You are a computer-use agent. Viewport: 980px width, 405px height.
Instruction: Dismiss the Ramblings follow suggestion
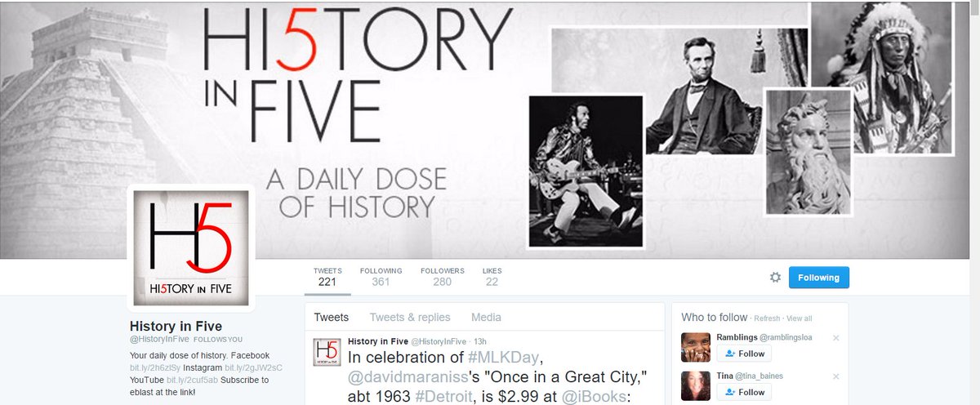pos(835,337)
